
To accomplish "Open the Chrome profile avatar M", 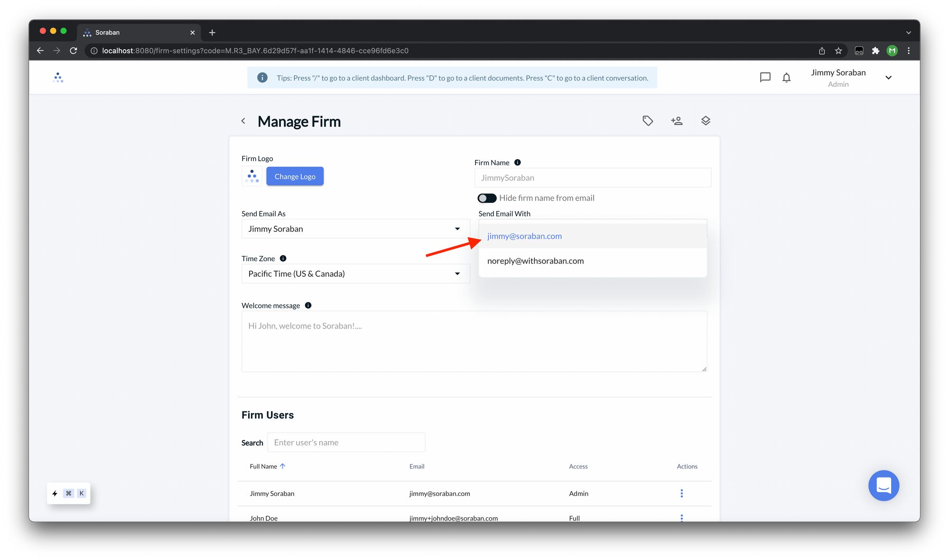I will [x=892, y=51].
